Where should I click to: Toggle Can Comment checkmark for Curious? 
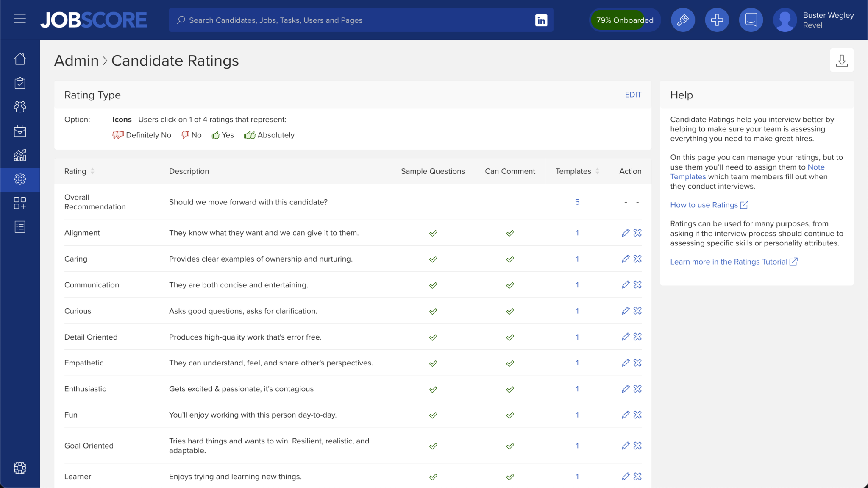[x=510, y=311]
